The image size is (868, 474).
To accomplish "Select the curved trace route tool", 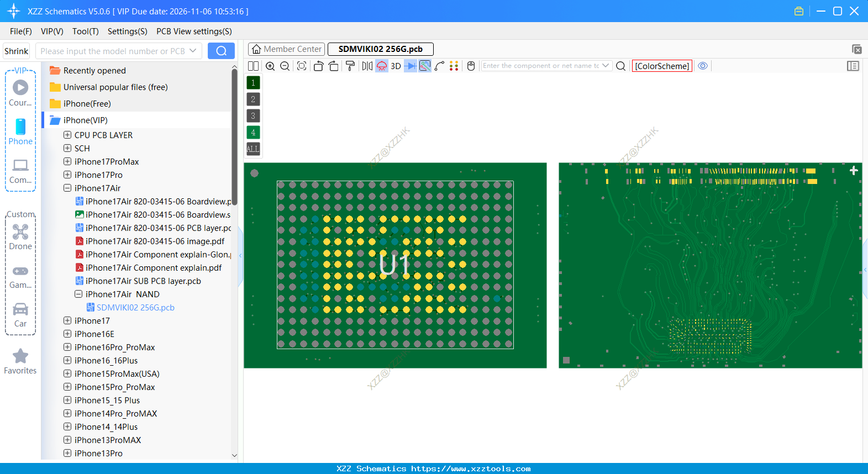I will click(439, 66).
